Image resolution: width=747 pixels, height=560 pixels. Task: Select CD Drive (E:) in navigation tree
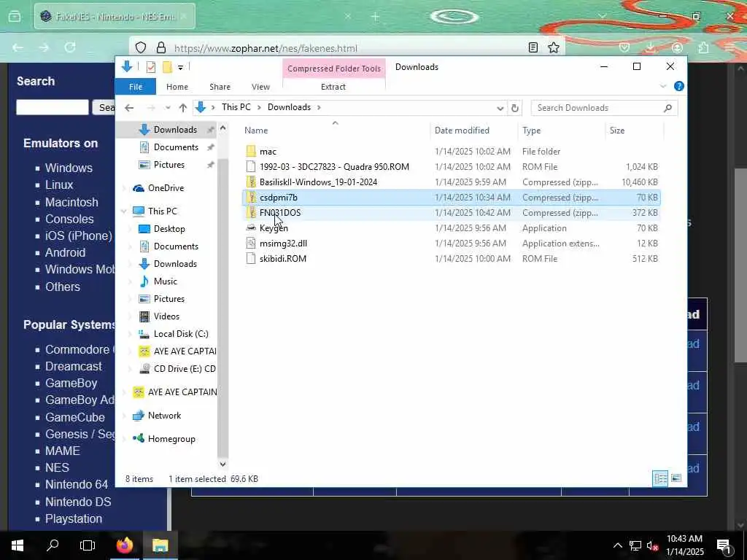pyautogui.click(x=185, y=368)
